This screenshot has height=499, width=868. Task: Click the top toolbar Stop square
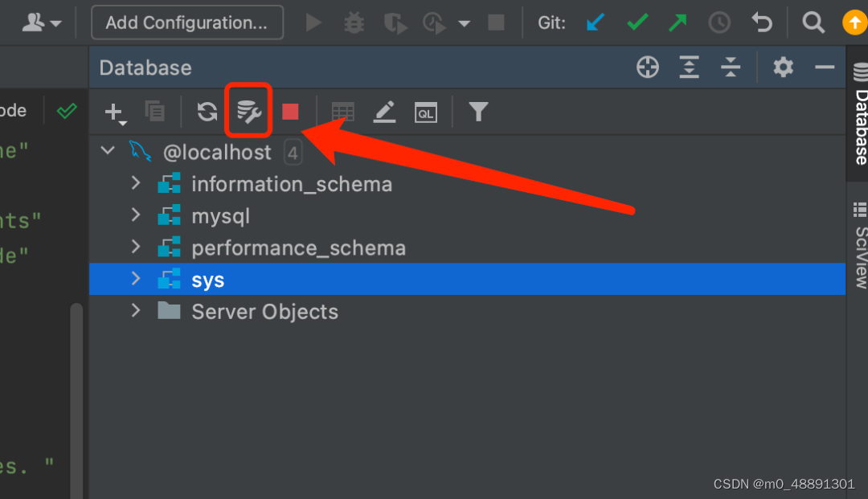pyautogui.click(x=496, y=22)
